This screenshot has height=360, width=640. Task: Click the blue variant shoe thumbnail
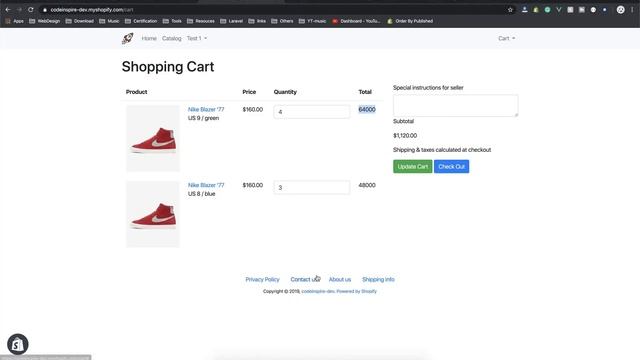pos(153,214)
